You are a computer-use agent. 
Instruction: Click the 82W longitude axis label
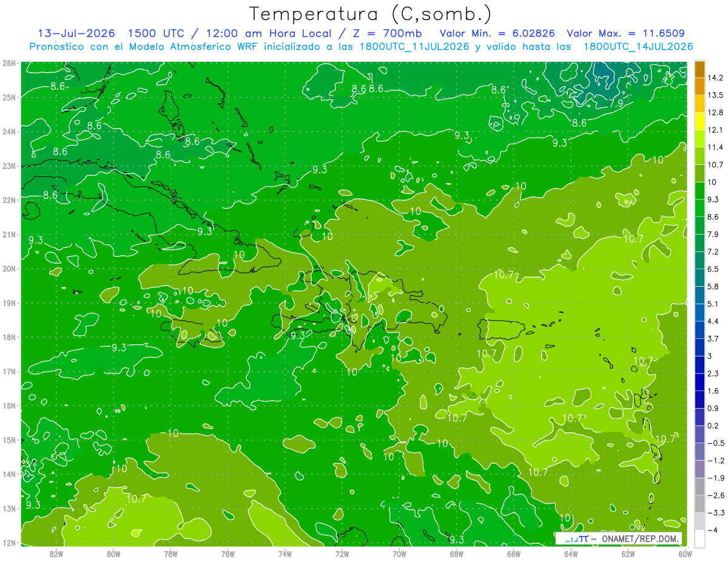[56, 554]
